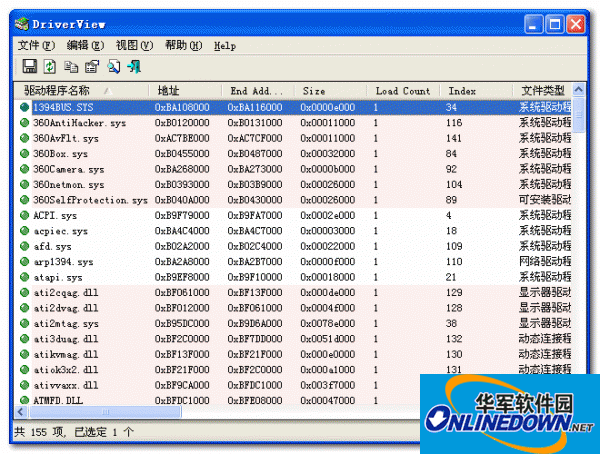Click size 0x0078e000 of ati2mtag.sys
The height and width of the screenshot is (454, 600).
coord(328,323)
